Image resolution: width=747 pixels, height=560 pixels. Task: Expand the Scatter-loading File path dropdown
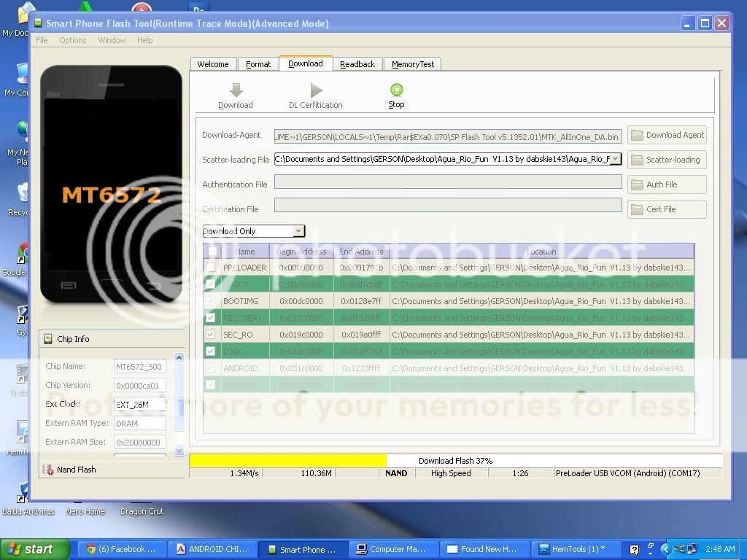pyautogui.click(x=615, y=159)
